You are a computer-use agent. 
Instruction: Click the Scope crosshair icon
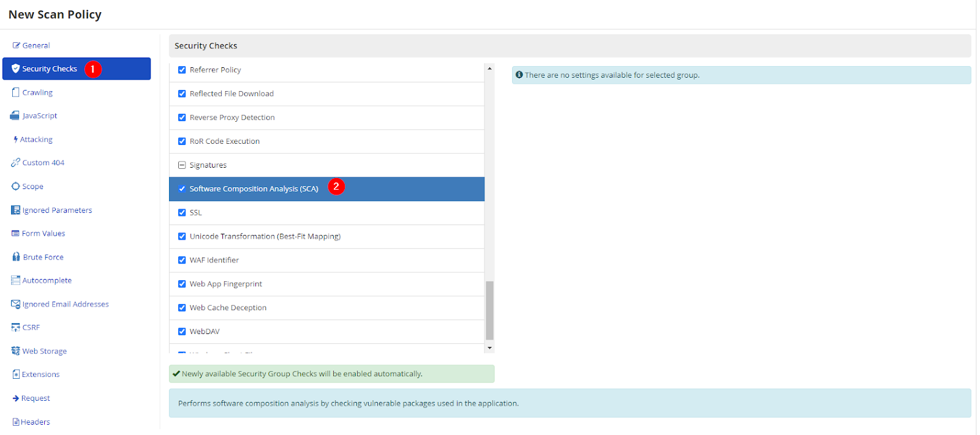16,187
